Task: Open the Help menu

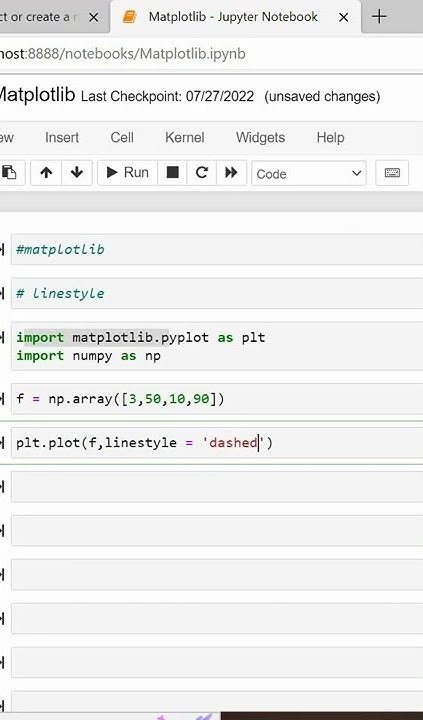Action: click(x=330, y=137)
